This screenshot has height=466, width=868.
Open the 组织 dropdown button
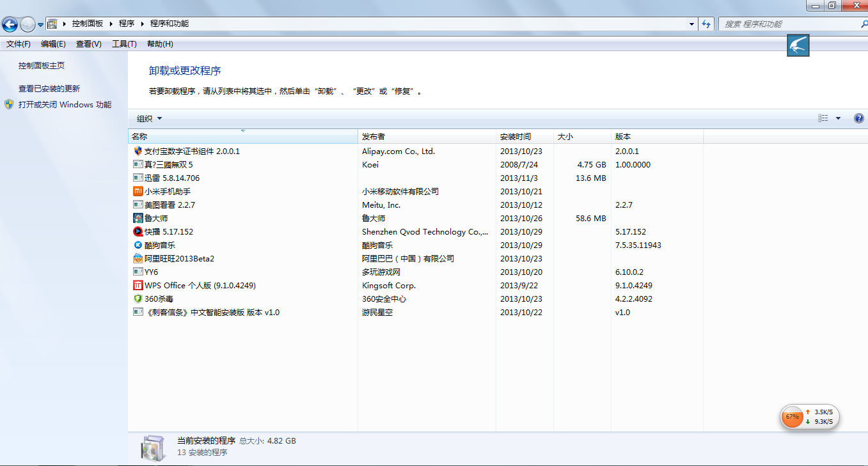[149, 118]
